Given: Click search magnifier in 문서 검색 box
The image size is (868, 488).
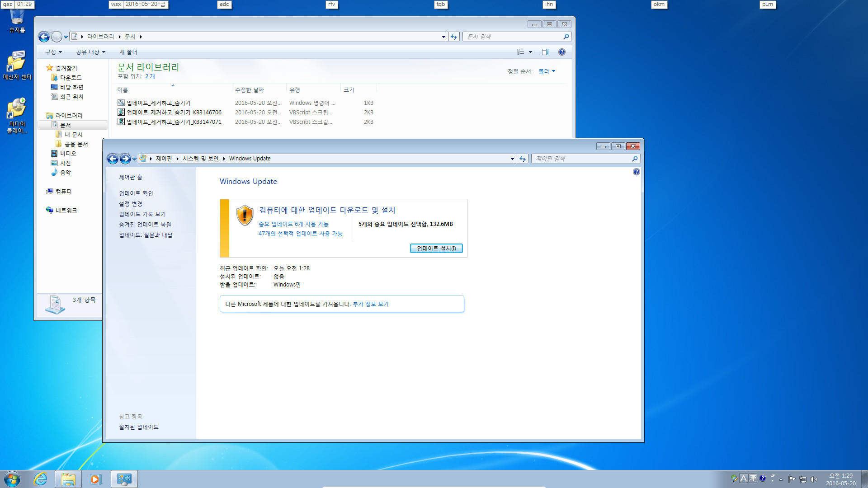Looking at the screenshot, I should (x=566, y=37).
